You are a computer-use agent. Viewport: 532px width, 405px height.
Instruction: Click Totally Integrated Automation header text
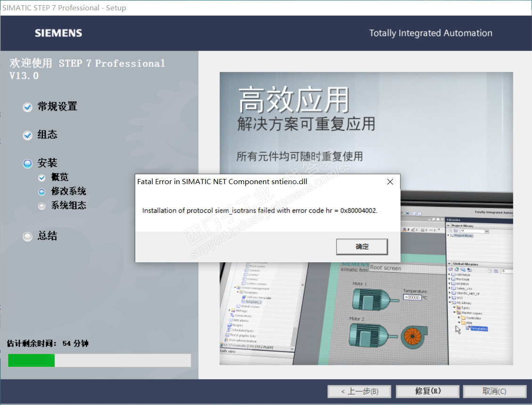coord(431,33)
